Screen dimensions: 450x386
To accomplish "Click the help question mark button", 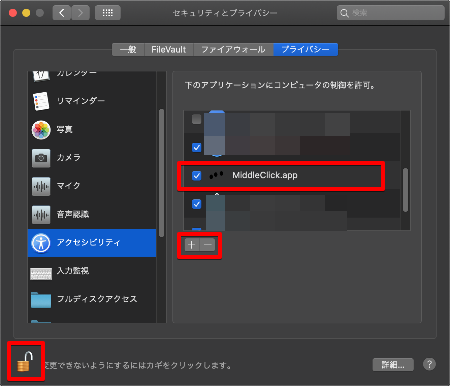I will pos(429,364).
